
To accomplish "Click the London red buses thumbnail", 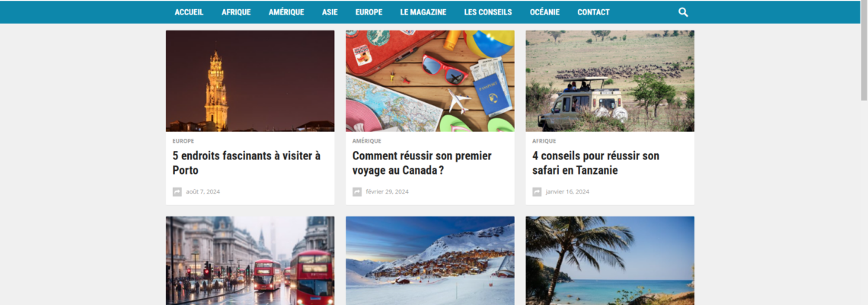I will [251, 261].
